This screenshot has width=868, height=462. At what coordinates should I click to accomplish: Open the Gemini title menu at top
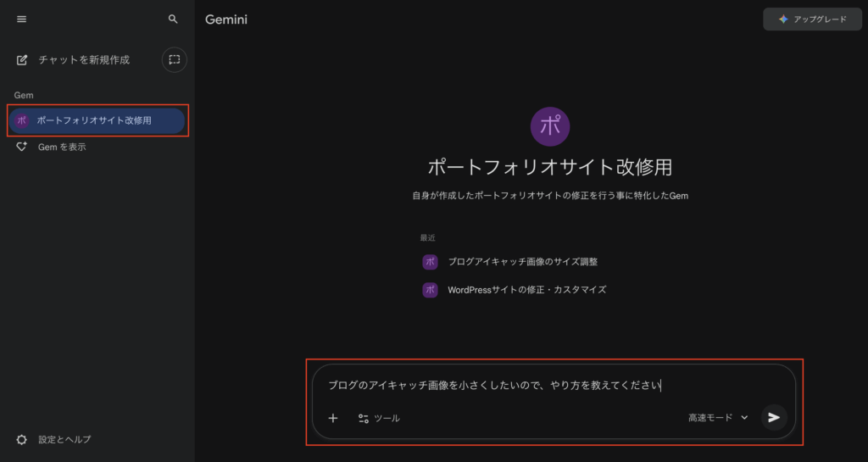coord(226,19)
